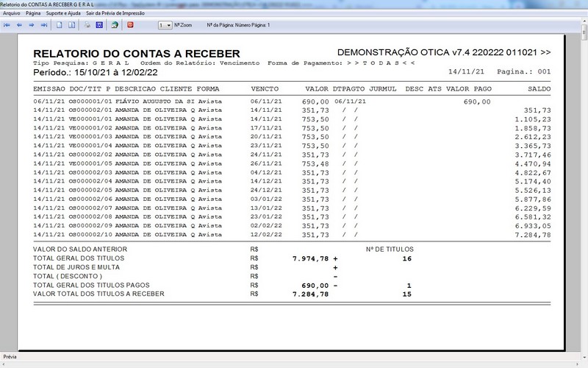588x368 pixels.
Task: Click the due date 03/01/22
Action: tap(266, 199)
